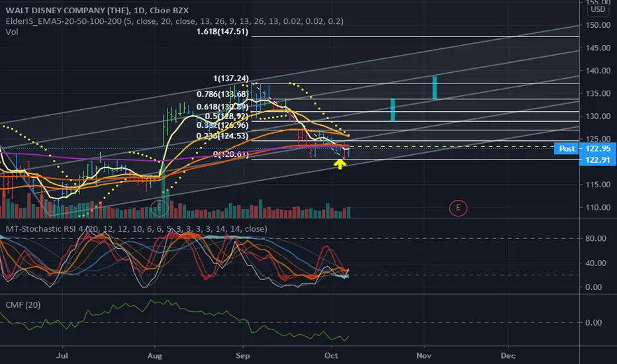
Task: Click the Sep label on time axis
Action: point(243,355)
